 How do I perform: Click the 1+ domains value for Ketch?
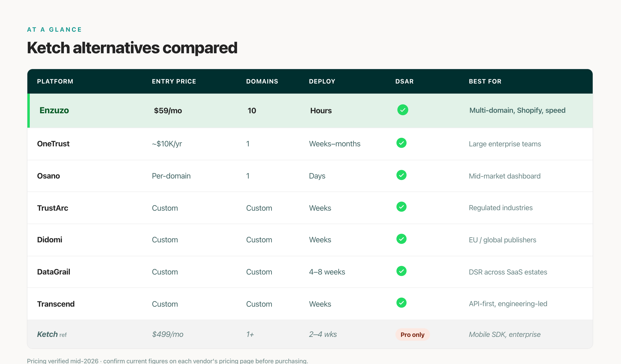pos(250,334)
